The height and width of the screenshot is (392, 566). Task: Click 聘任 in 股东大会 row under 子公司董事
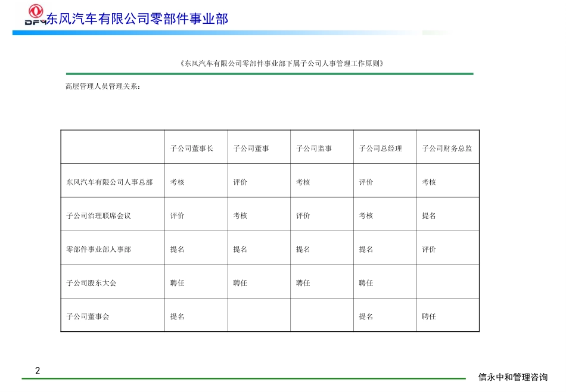[x=240, y=282]
